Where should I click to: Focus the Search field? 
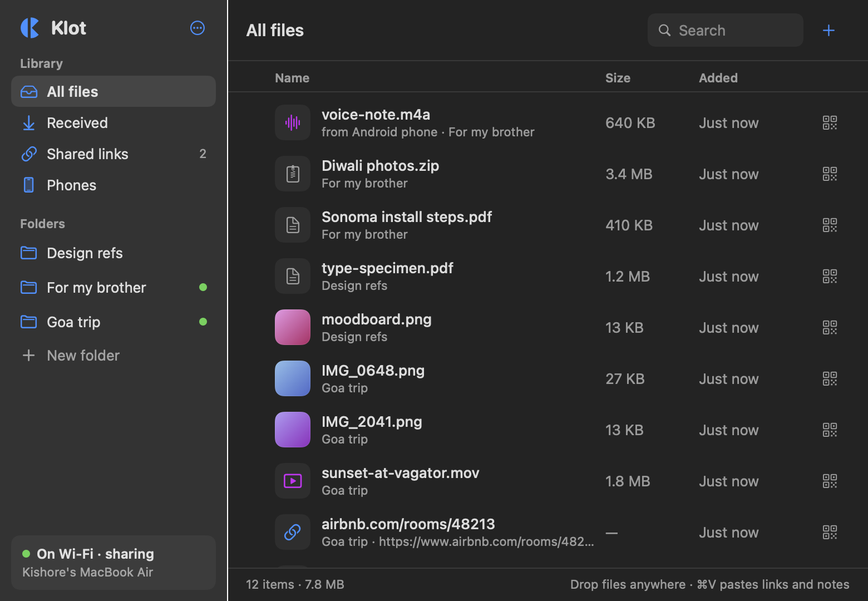point(726,30)
